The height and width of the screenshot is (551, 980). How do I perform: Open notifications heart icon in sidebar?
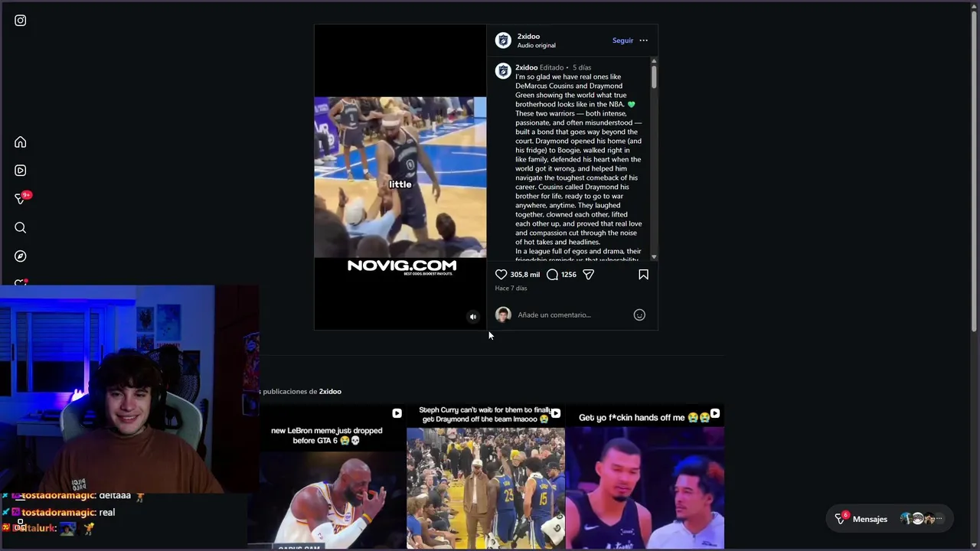(x=21, y=282)
